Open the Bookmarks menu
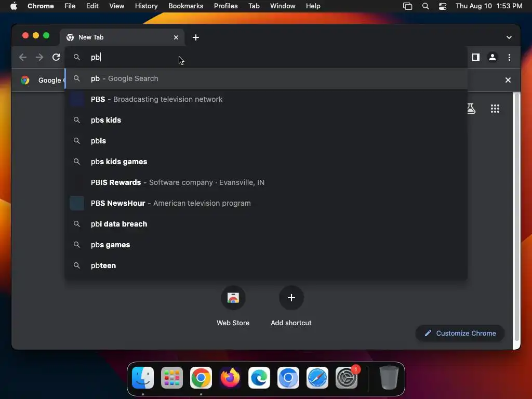 (x=185, y=6)
